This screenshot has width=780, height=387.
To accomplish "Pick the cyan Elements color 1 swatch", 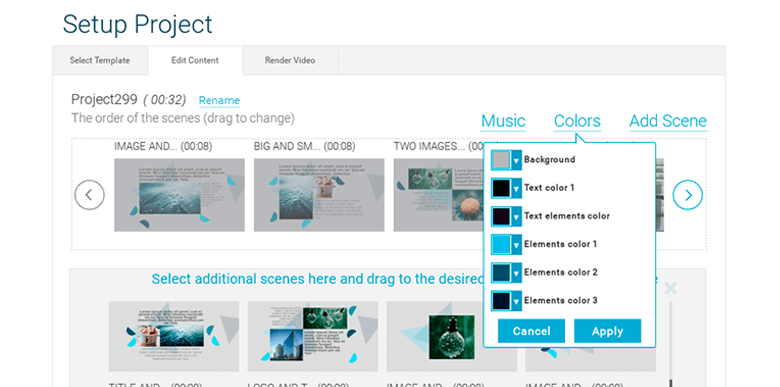I will [501, 245].
